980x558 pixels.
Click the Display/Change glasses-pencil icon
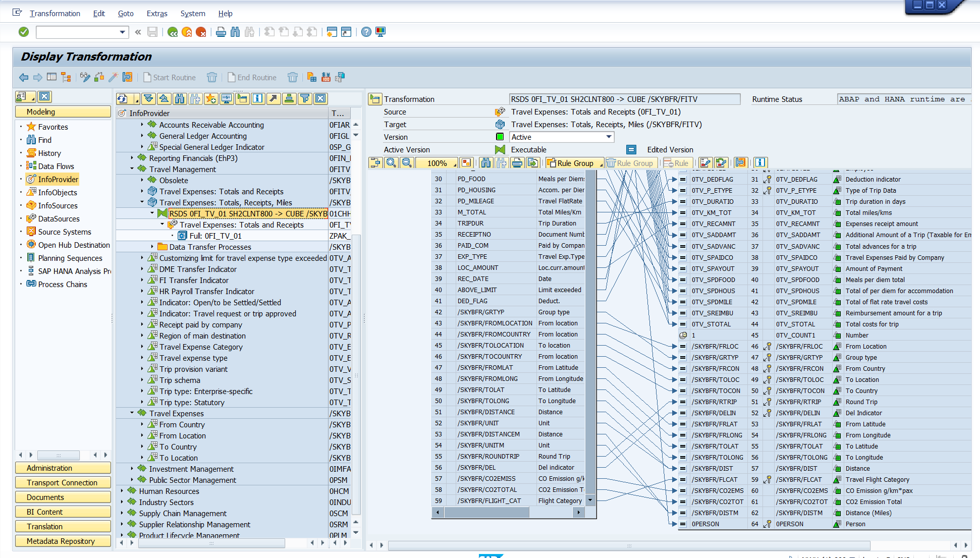coord(85,77)
